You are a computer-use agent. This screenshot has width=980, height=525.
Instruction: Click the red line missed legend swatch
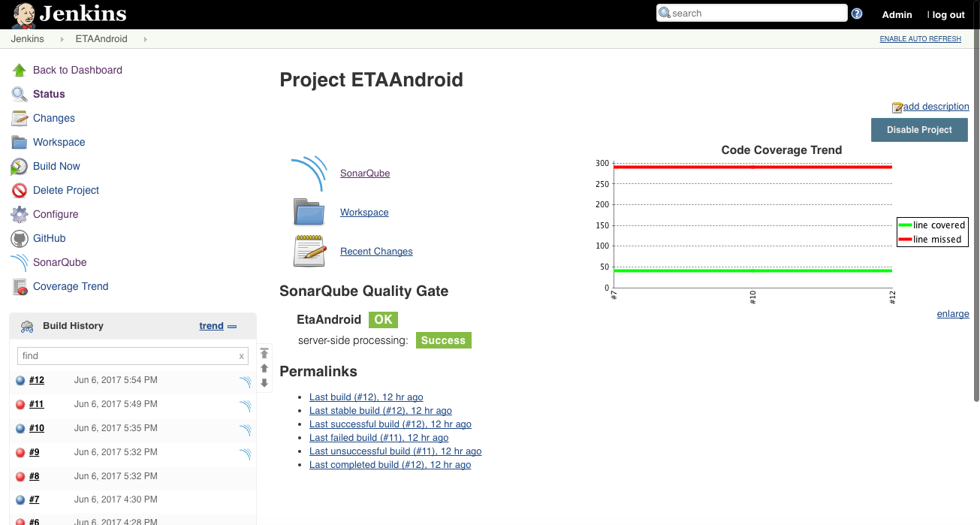(905, 240)
